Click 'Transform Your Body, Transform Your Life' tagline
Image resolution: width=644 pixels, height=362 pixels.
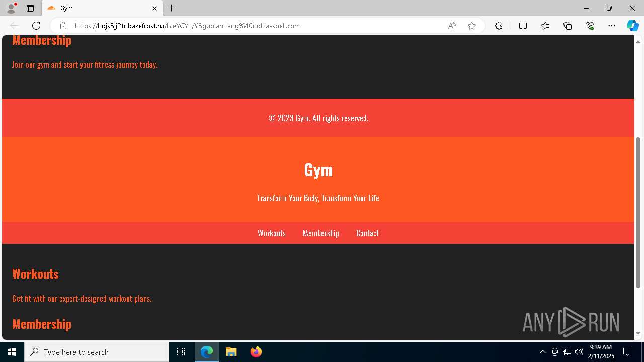(x=318, y=198)
